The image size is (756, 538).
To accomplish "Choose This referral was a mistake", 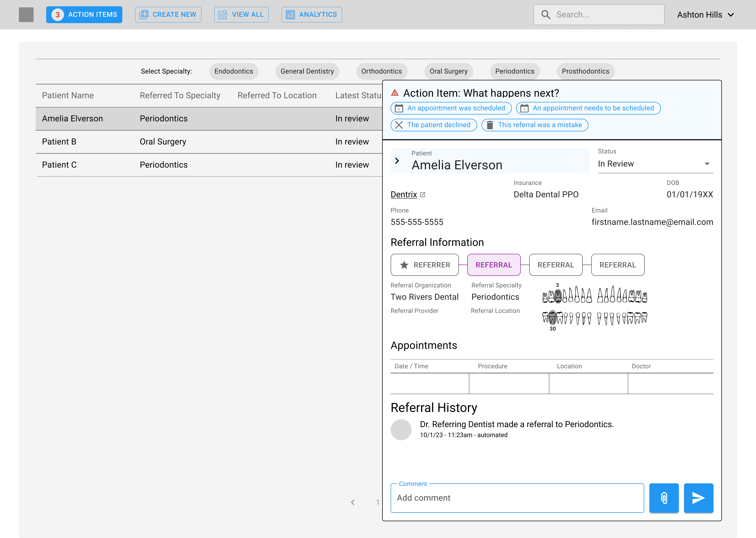I will click(534, 125).
